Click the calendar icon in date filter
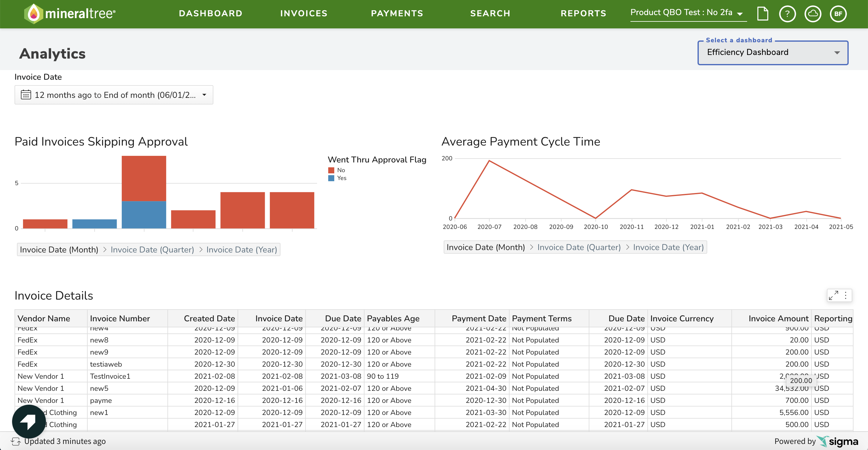 [x=26, y=95]
